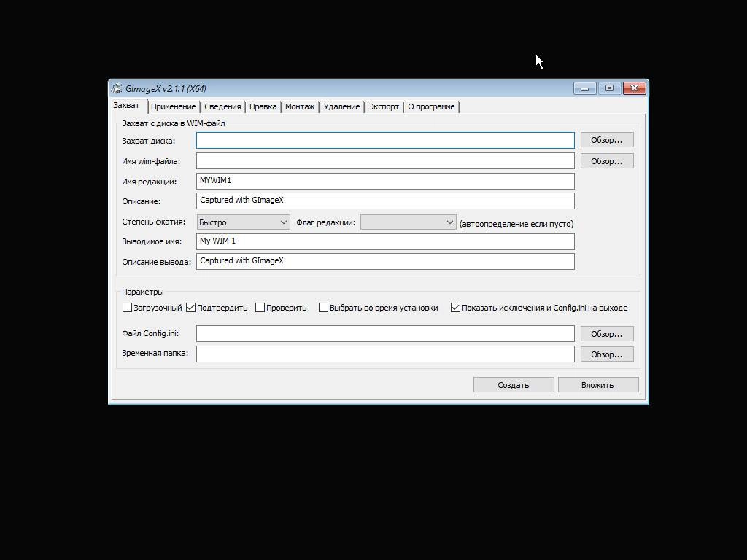Open the Монтаж tab
The image size is (747, 560).
300,106
